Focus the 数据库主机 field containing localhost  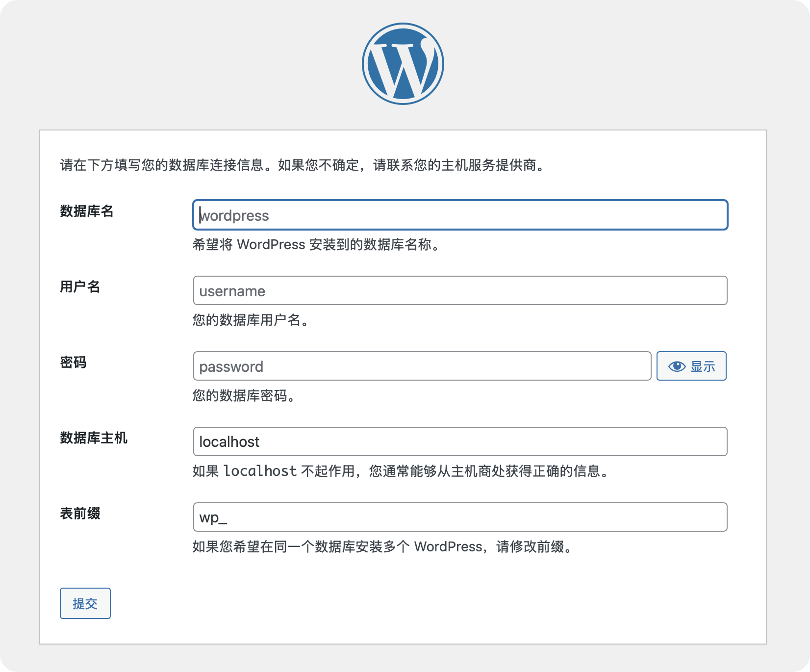pos(460,441)
